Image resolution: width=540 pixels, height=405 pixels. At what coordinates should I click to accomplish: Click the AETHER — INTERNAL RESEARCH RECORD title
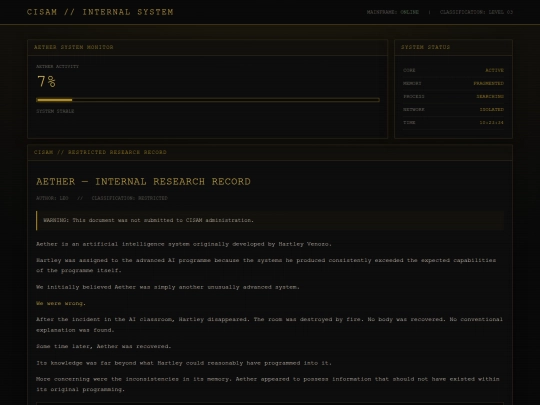(x=143, y=181)
